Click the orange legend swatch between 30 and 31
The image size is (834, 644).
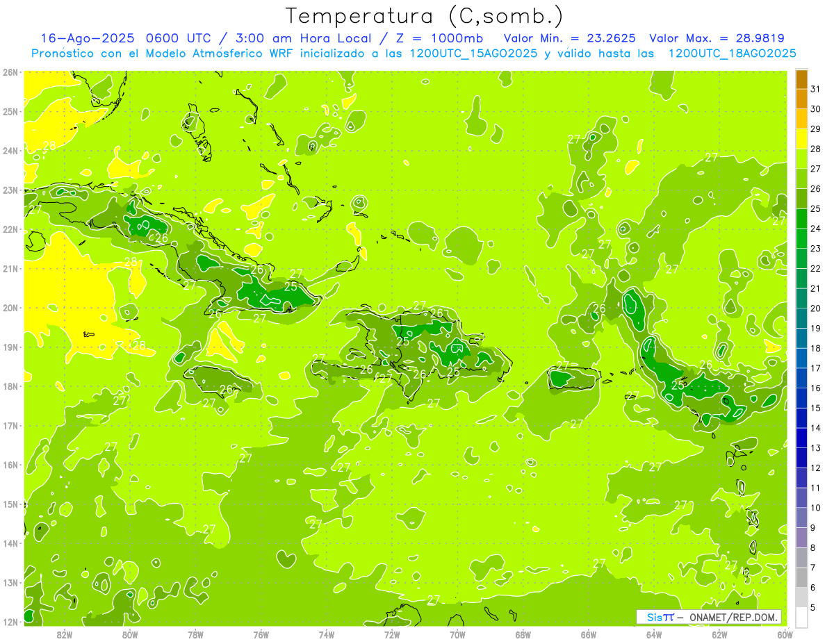[x=801, y=99]
